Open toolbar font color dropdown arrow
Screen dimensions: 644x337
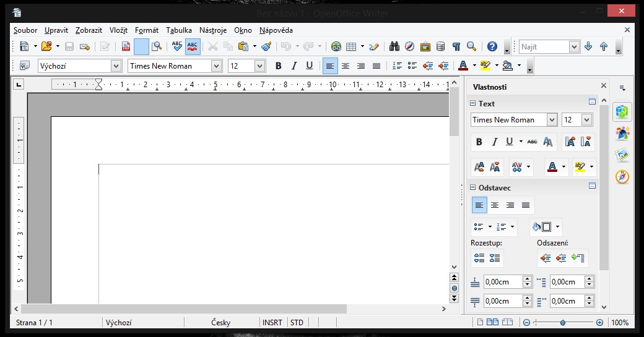click(x=474, y=66)
